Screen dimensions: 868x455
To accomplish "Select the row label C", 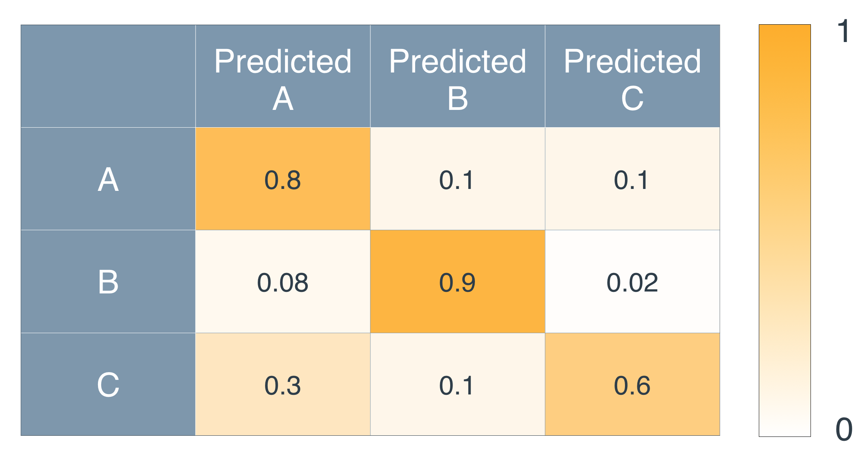I will pyautogui.click(x=108, y=384).
